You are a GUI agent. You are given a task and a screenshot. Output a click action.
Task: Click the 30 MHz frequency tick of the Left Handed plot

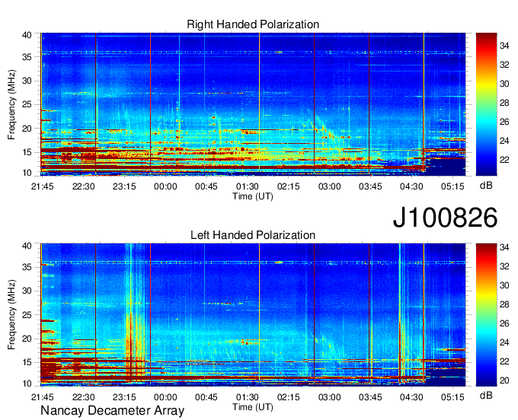click(27, 291)
